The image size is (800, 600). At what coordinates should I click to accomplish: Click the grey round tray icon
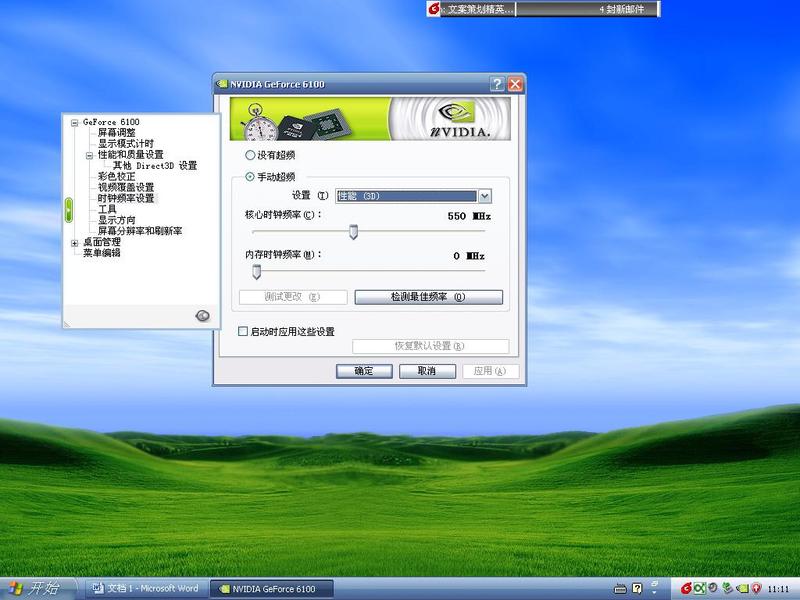click(713, 588)
